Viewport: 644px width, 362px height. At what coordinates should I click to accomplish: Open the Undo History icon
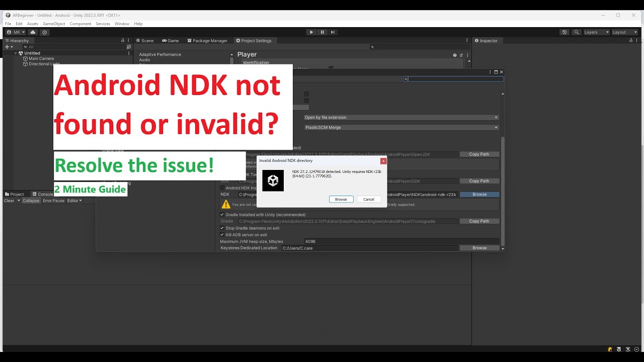pyautogui.click(x=565, y=32)
